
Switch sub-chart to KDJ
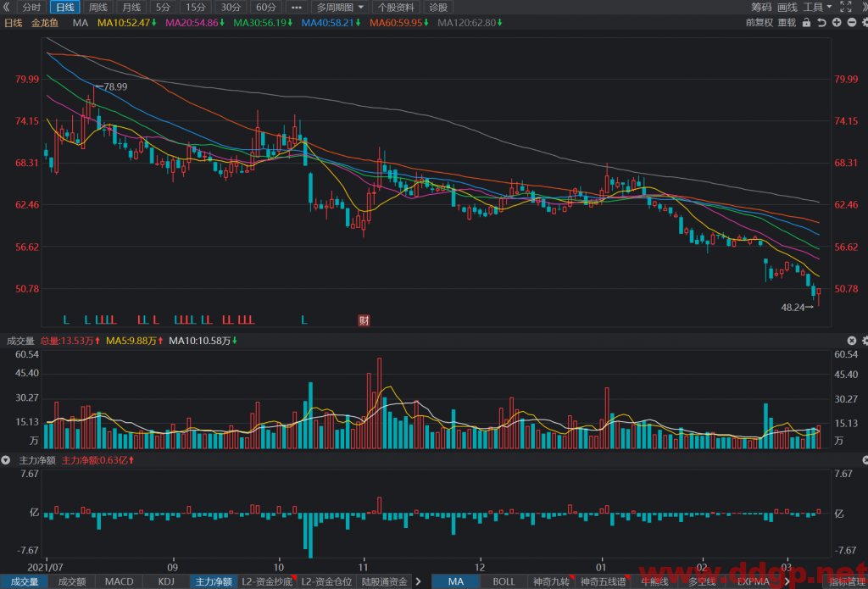tap(166, 582)
